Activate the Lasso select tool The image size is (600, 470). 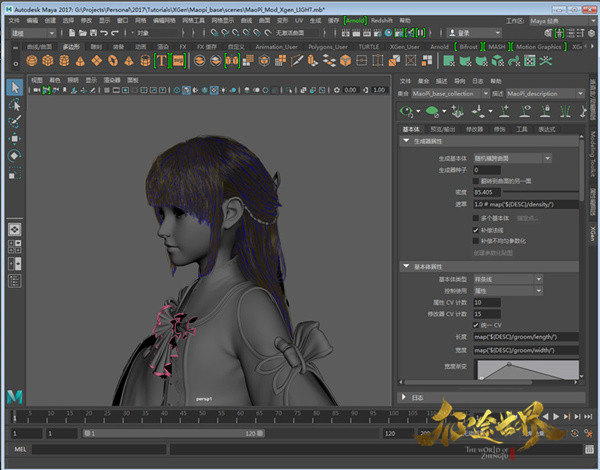(x=15, y=104)
